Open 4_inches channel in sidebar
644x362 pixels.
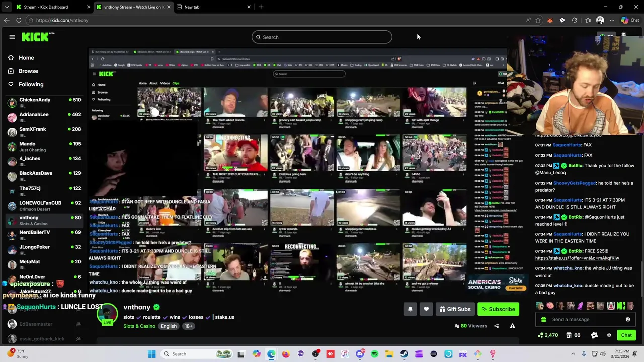[44, 161]
